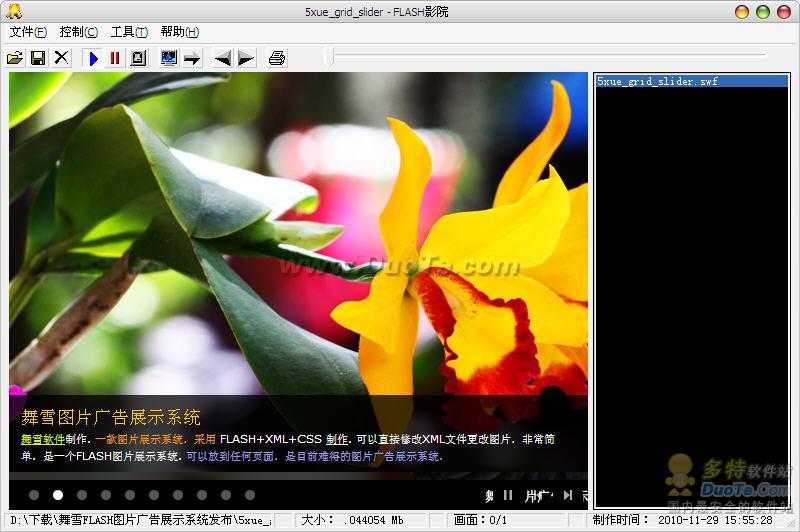Click the seek slider thumb in toolbar
Image resolution: width=800 pixels, height=532 pixels.
330,56
